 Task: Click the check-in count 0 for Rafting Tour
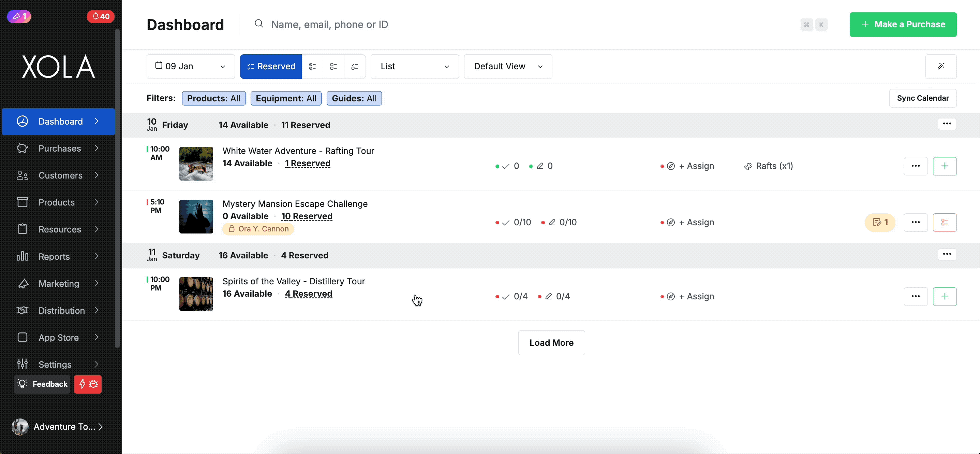(507, 166)
